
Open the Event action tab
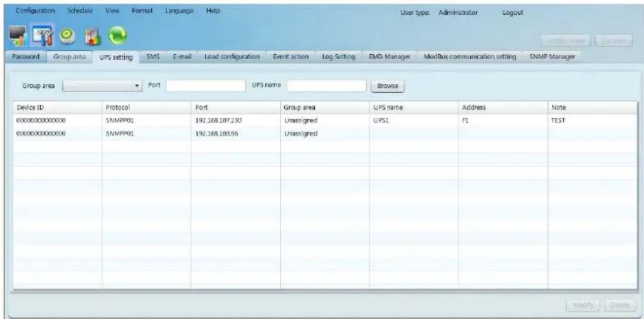click(x=290, y=57)
